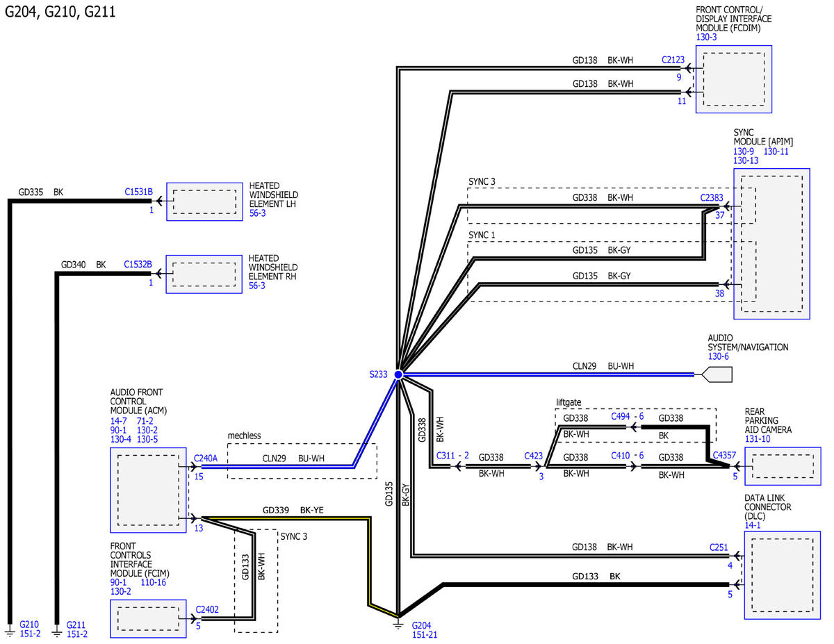Screen dimensions: 834x644
Task: Select the Heated Windshield Element LH component box
Action: click(204, 201)
